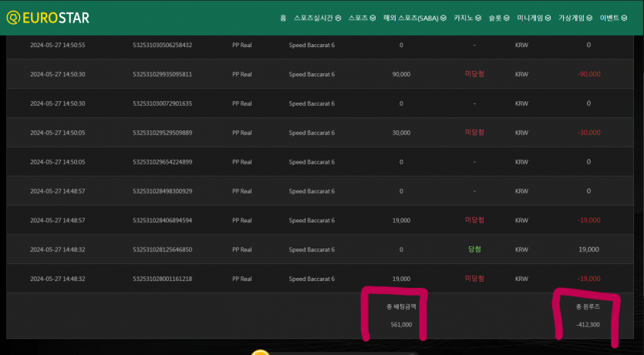The width and height of the screenshot is (644, 355).
Task: Select bet ID 532531028406894594
Action: pyautogui.click(x=162, y=220)
